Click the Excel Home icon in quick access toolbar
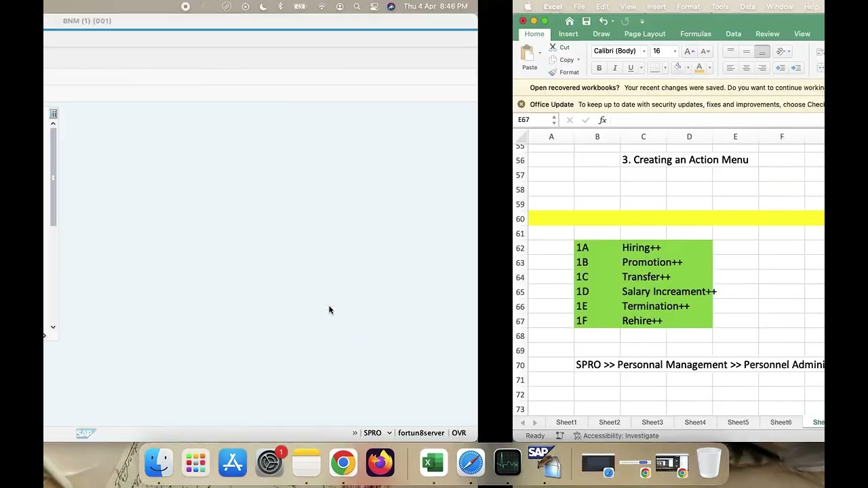Screen dimensions: 868x488 [570, 21]
